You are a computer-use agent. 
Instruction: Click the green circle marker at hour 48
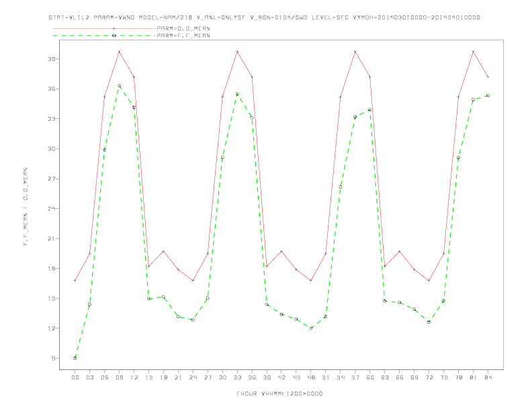click(x=311, y=328)
